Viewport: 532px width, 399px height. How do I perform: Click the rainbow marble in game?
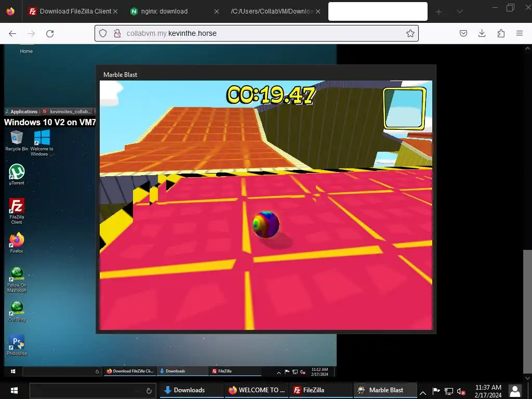pyautogui.click(x=266, y=224)
